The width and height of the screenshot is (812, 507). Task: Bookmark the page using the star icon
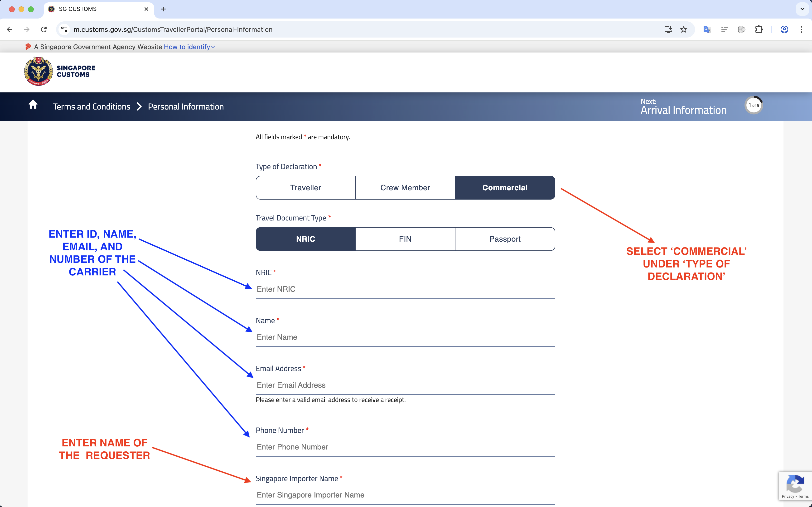pyautogui.click(x=684, y=29)
